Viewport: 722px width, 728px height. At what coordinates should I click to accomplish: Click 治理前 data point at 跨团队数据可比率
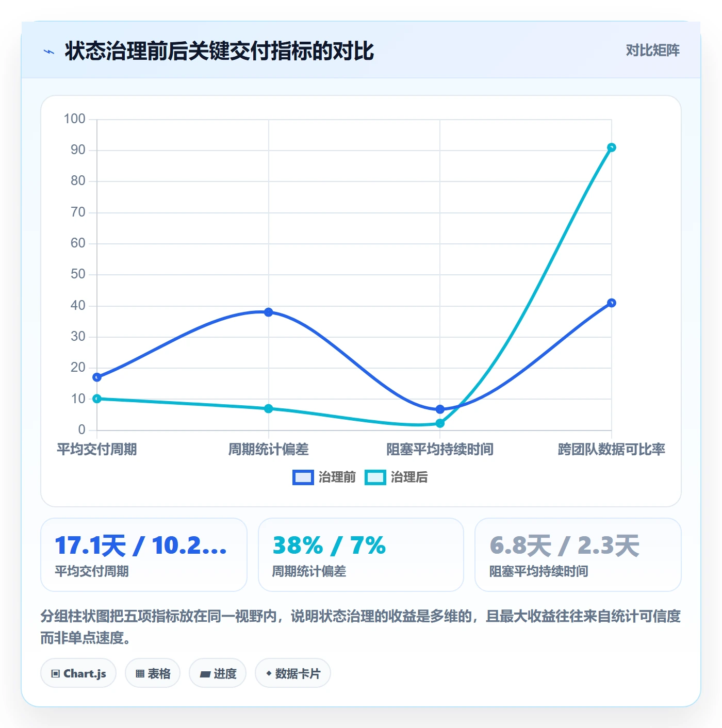click(x=612, y=303)
